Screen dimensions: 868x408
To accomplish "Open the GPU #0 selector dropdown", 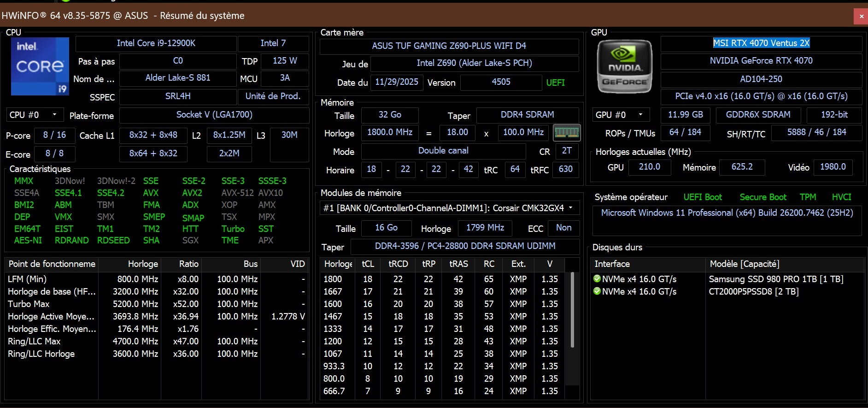I will (x=621, y=115).
